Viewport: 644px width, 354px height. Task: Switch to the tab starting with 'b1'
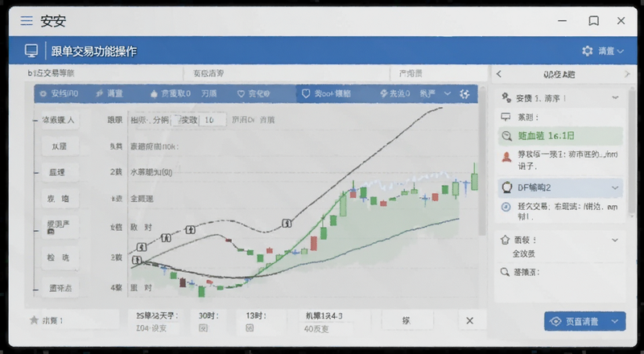[x=52, y=73]
